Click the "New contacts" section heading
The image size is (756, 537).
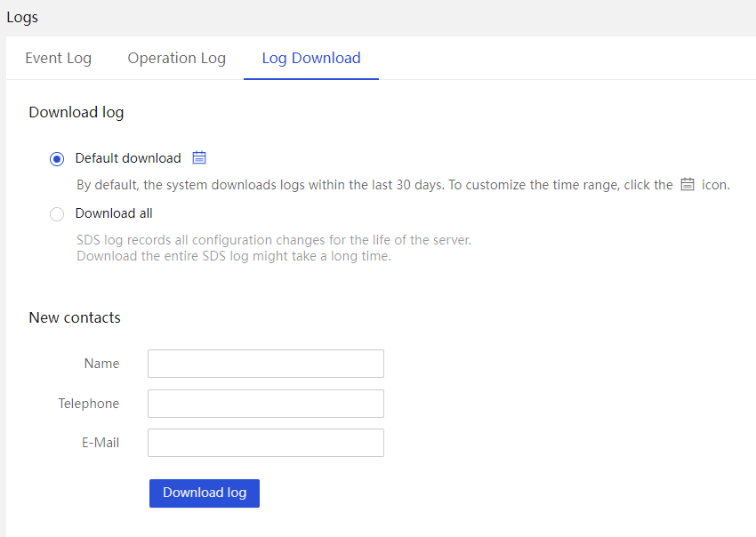[x=75, y=317]
